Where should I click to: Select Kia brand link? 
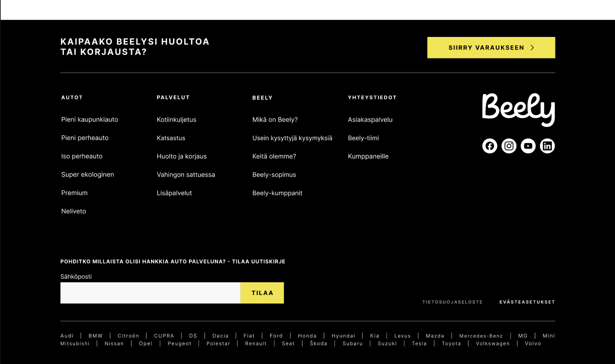[374, 336]
